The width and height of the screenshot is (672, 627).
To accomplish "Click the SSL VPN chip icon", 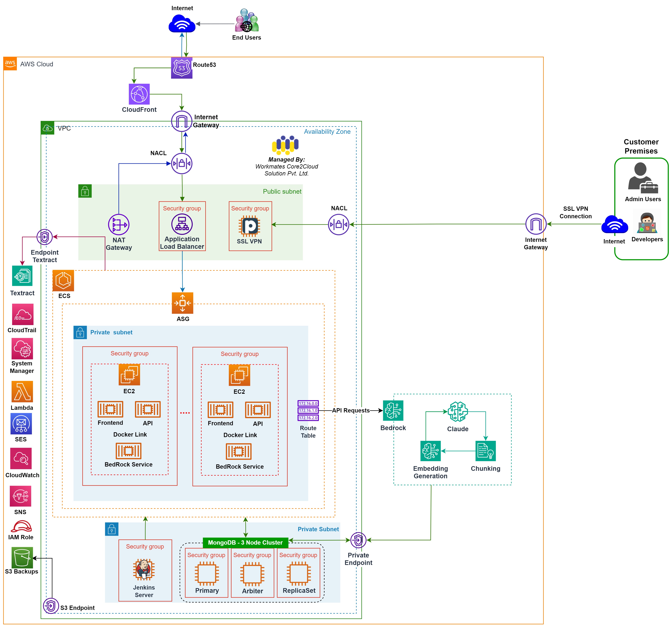I will pyautogui.click(x=249, y=226).
